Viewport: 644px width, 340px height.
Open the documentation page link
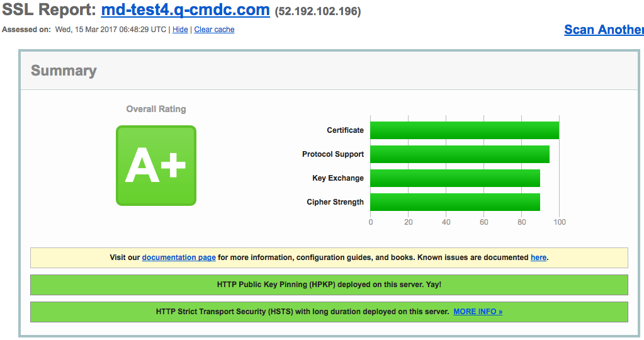click(x=179, y=258)
